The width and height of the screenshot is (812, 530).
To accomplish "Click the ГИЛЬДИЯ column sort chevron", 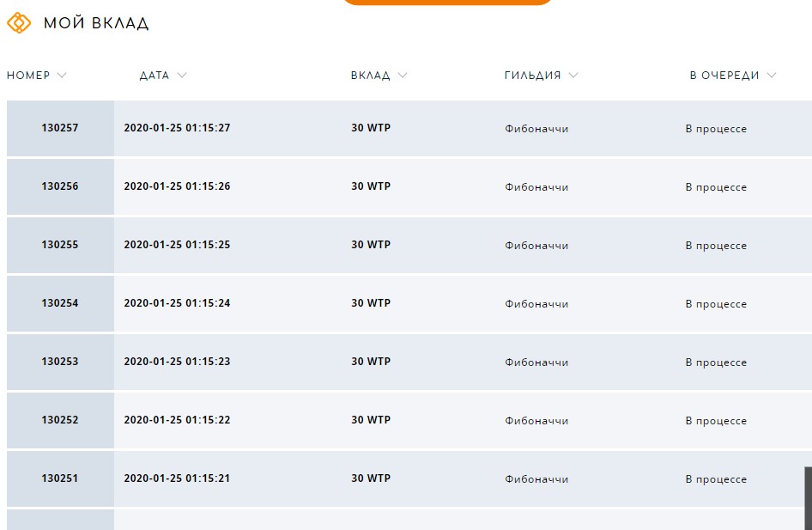I will (573, 75).
